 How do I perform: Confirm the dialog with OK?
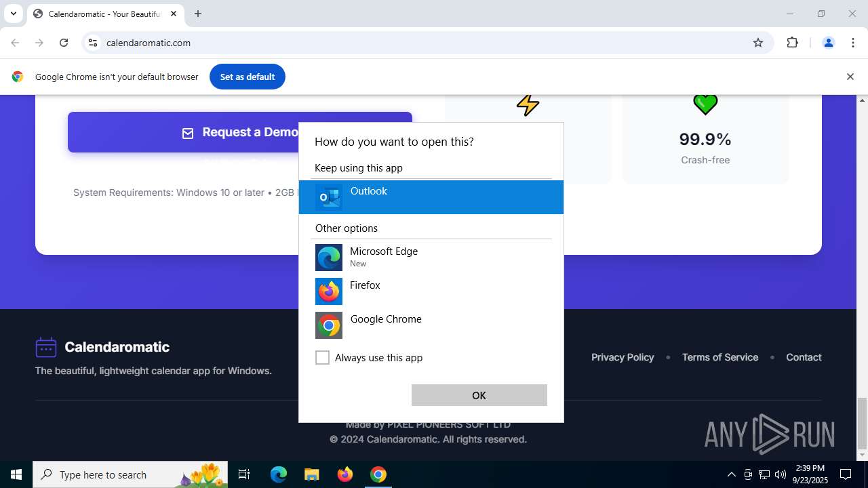(x=479, y=395)
